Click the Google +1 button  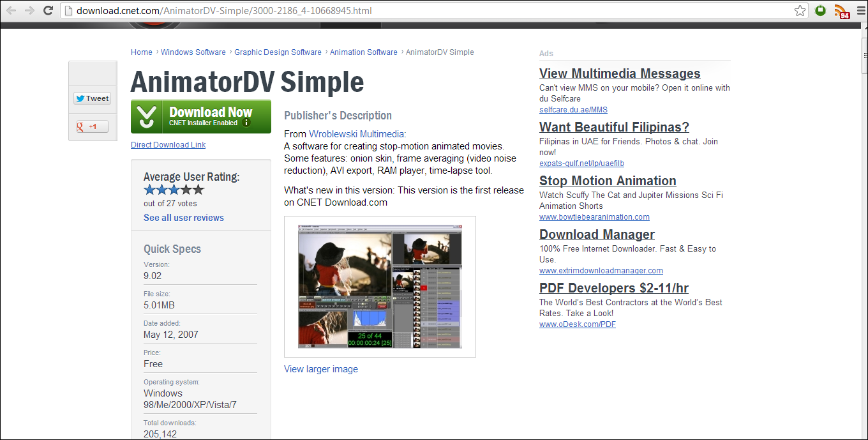tap(93, 126)
